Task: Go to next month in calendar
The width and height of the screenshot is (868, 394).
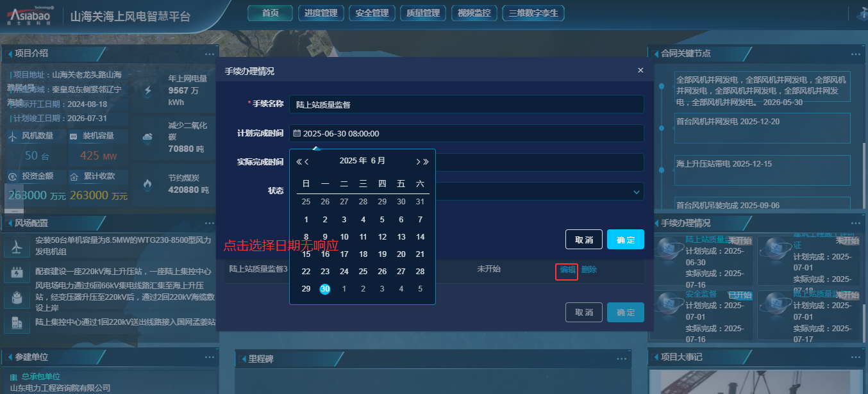Action: coord(418,161)
